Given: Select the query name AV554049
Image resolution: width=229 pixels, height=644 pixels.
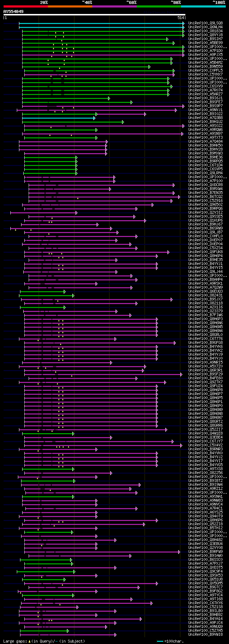Looking at the screenshot, I should pyautogui.click(x=14, y=11).
